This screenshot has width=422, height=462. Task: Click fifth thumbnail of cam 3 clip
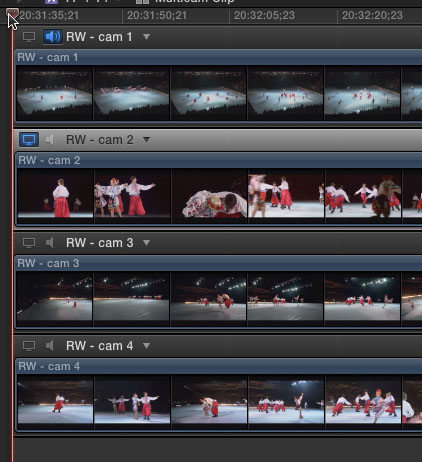point(363,299)
